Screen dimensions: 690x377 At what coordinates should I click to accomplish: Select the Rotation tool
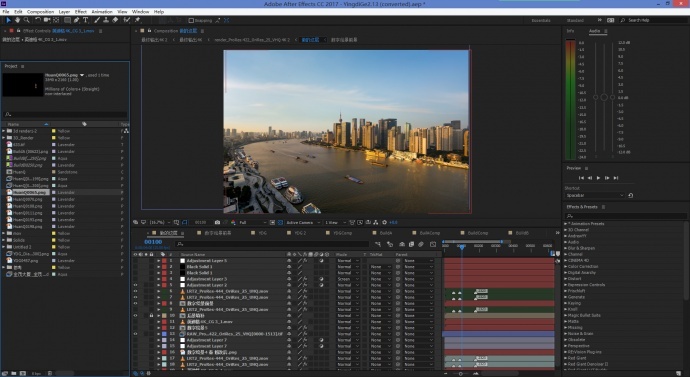click(x=38, y=20)
